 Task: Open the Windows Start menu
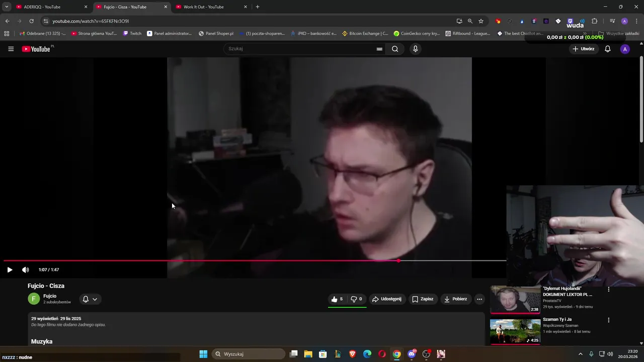(x=203, y=354)
